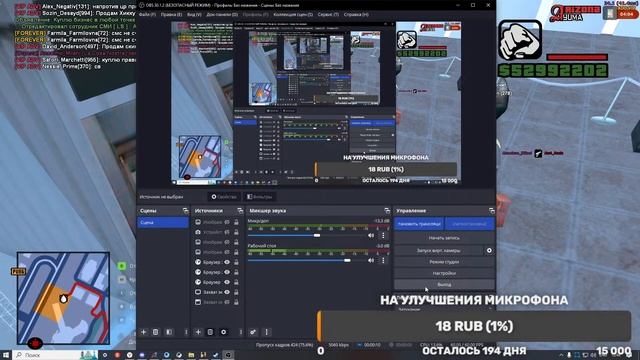Mute the Микрофон audio channel
This screenshot has width=640, height=360.
tap(371, 236)
